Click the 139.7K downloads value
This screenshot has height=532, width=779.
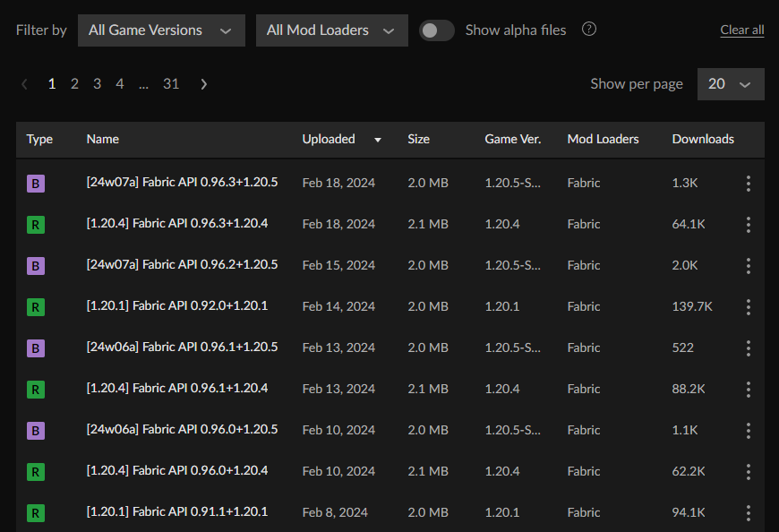click(x=692, y=306)
